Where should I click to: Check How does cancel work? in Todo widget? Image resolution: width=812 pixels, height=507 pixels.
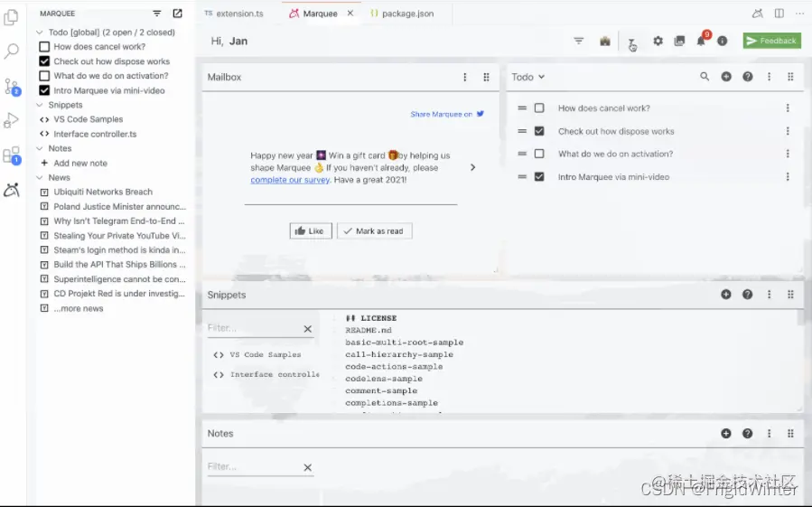click(x=539, y=108)
